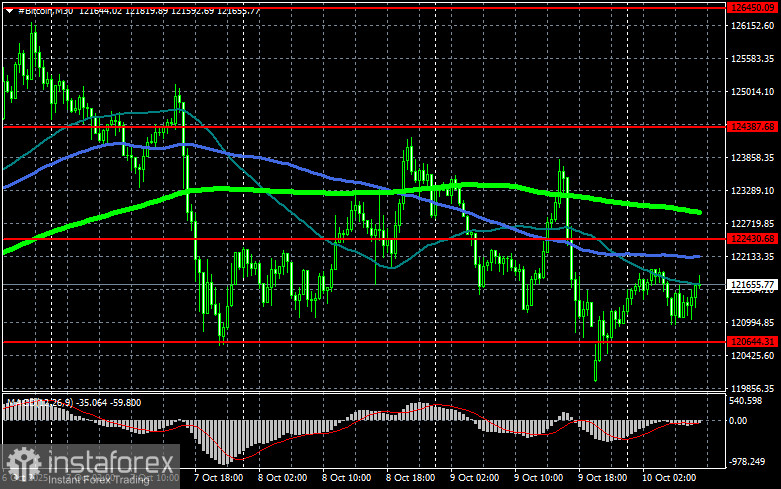Viewport: 781px width, 489px height.
Task: Click the 125583.35 price axis value
Action: click(752, 59)
